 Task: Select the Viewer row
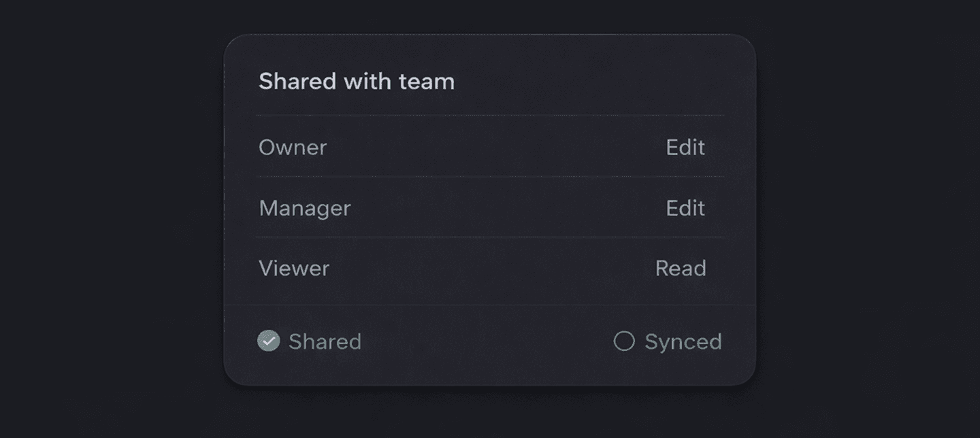(489, 268)
